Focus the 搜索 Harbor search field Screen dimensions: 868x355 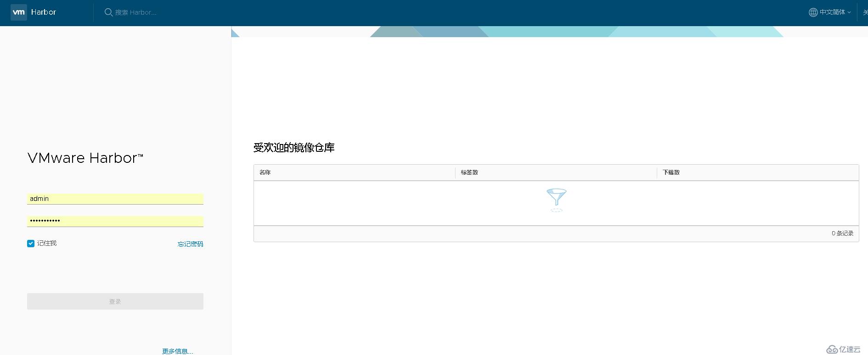tap(135, 12)
